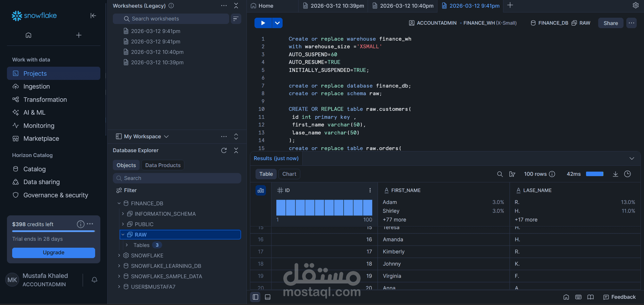This screenshot has width=644, height=305.
Task: Open worksheet sort/filter icon
Action: [236, 19]
